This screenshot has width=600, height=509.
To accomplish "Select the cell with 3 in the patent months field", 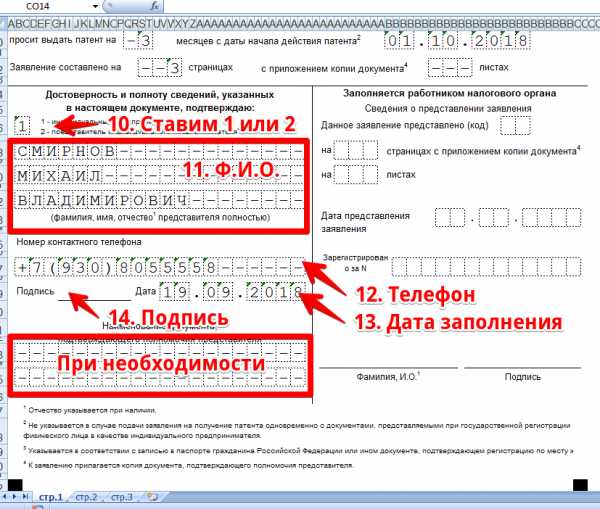I will pos(145,40).
